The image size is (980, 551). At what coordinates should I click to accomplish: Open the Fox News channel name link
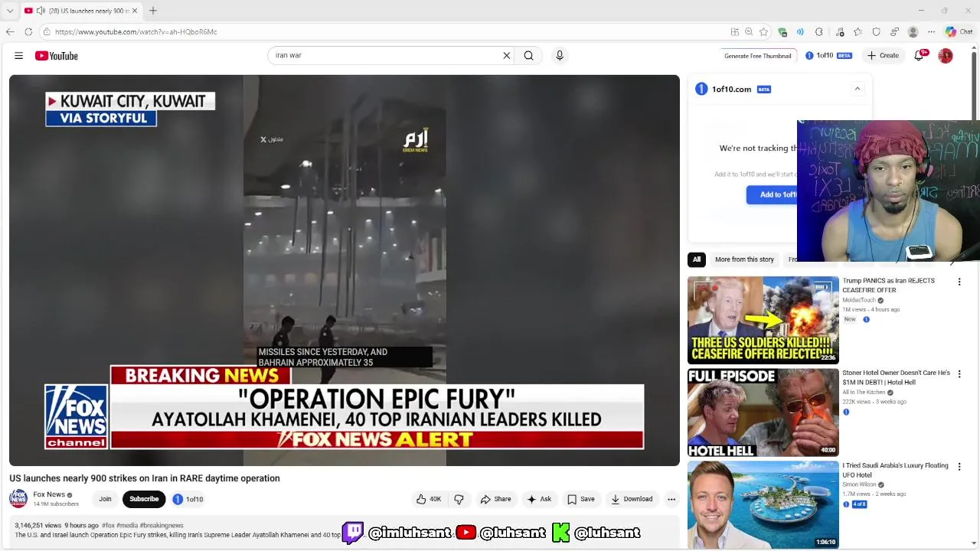(49, 494)
